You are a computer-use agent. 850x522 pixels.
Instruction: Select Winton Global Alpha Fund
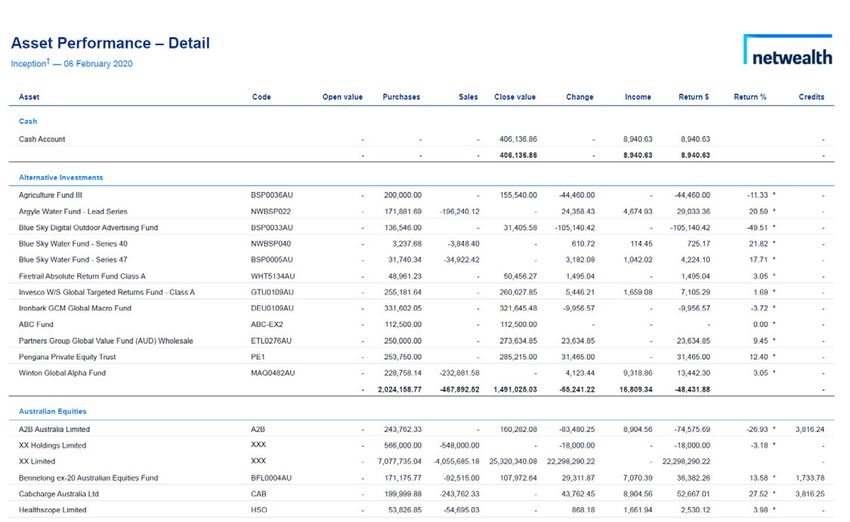62,373
